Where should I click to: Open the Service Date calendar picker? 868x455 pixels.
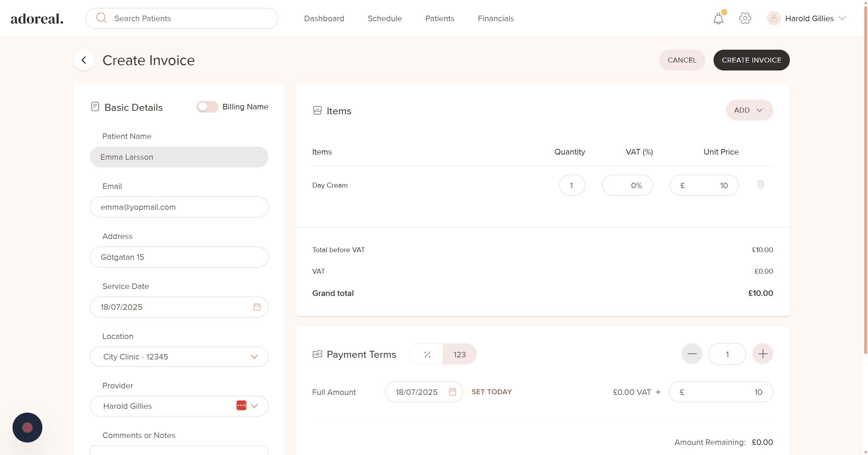[x=257, y=307]
